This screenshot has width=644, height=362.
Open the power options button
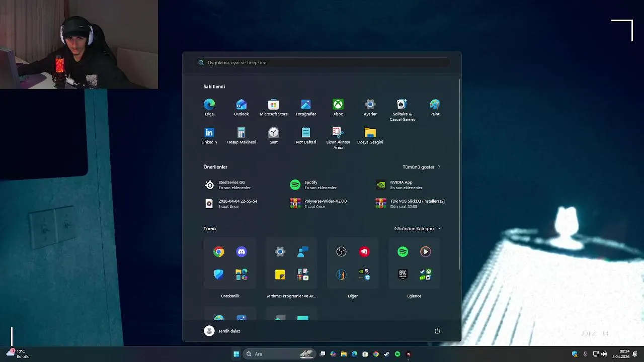pos(437,331)
